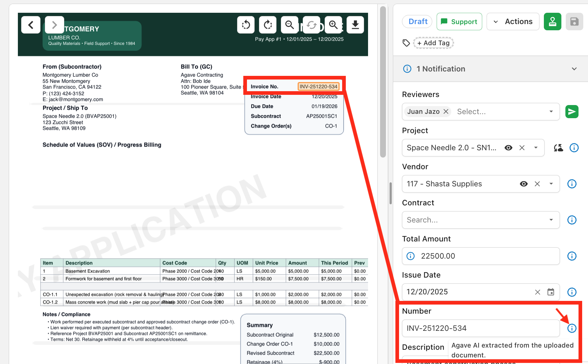
Task: Click info icon inside Total Amount field
Action: (411, 256)
